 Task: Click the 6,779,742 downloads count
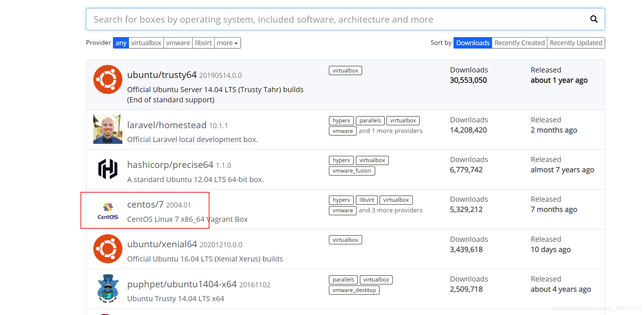point(466,170)
